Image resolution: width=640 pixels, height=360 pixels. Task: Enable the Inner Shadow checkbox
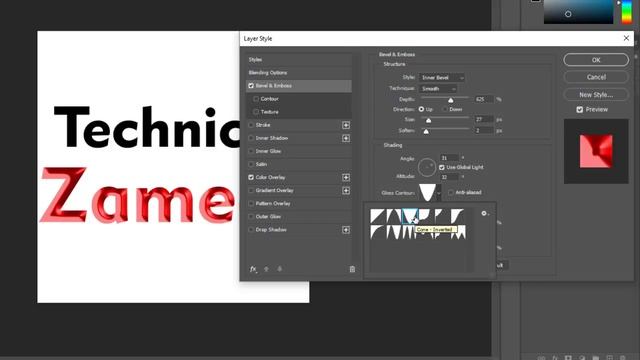pos(251,138)
